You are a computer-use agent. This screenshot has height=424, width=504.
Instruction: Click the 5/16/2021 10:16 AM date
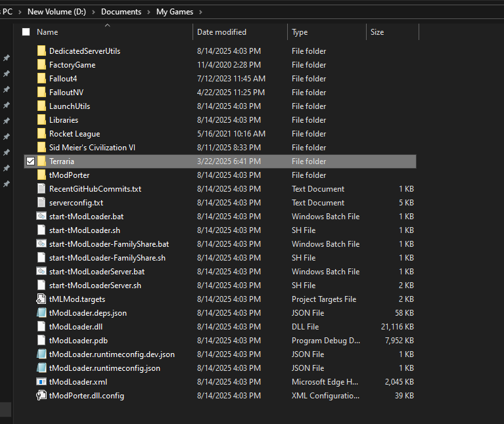click(x=231, y=133)
